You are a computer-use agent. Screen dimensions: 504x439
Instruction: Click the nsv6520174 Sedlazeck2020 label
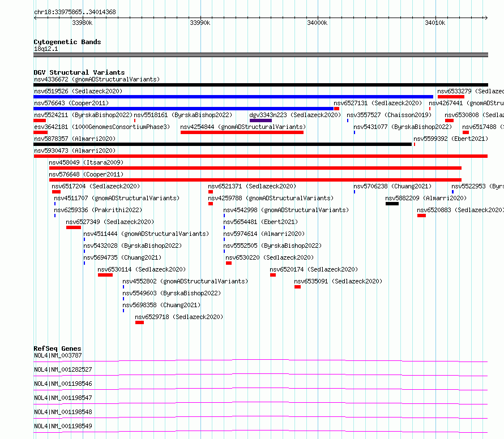314,269
